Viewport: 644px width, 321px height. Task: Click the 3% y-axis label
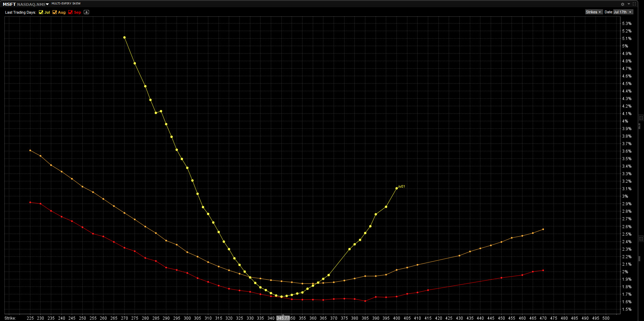pos(625,196)
